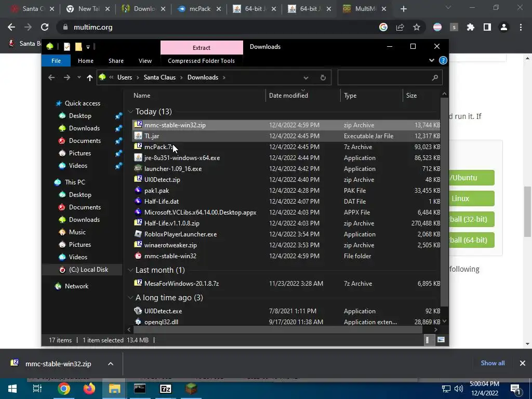Open Chrome extensions puzzle icon

471,27
